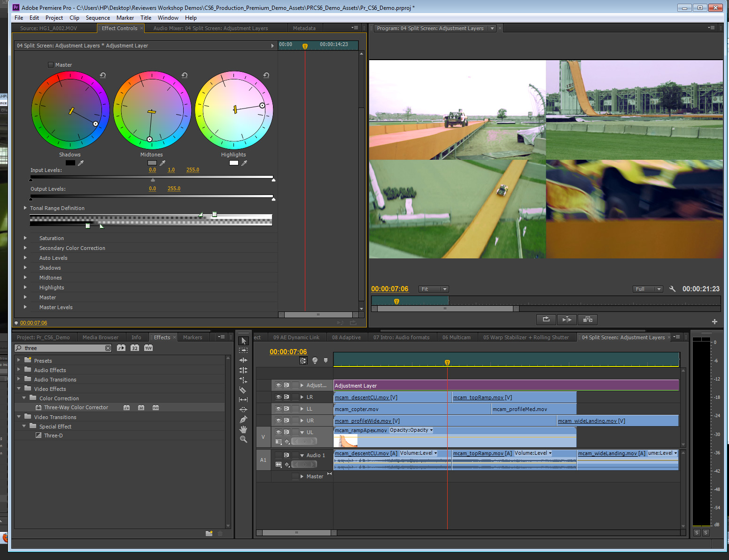Click Input Levels value 255.0

[193, 170]
